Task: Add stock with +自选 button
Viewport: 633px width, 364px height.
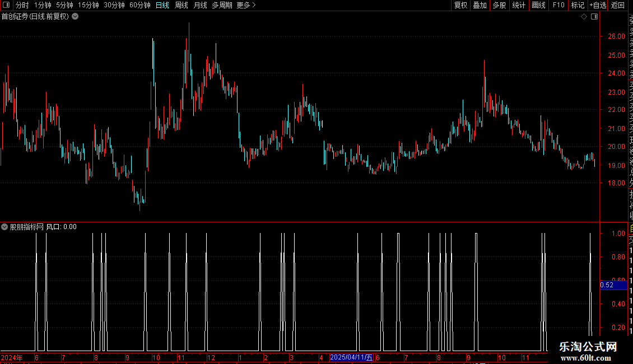Action: 598,5
